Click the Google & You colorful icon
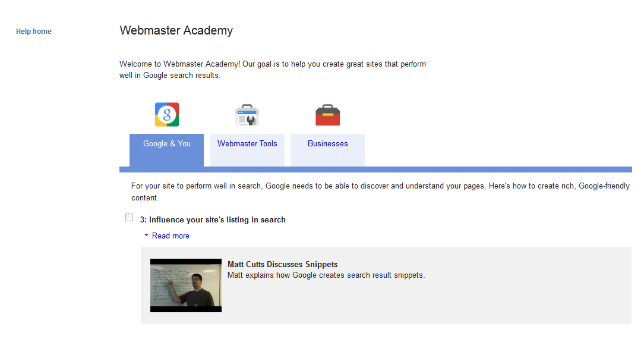The image size is (644, 339). click(167, 114)
